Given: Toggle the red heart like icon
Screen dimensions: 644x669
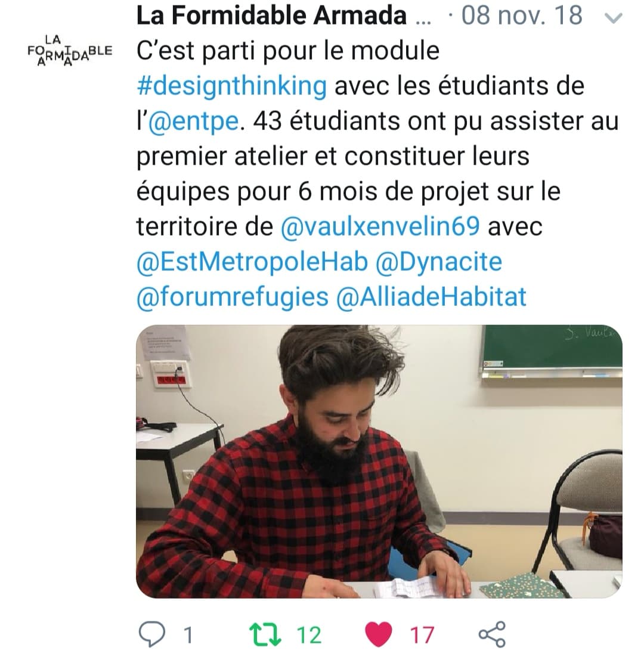Looking at the screenshot, I should 378,635.
